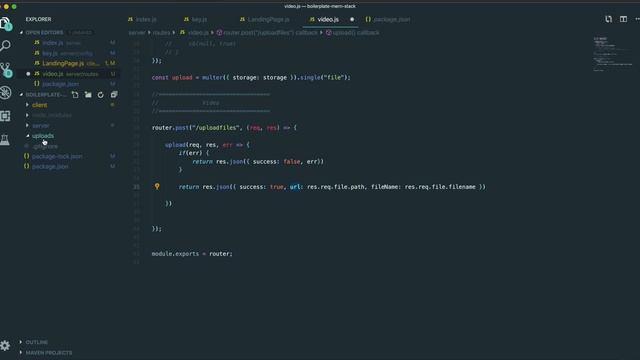
Task: Click the router.post("/uploadfiles") line
Action: coord(224,128)
